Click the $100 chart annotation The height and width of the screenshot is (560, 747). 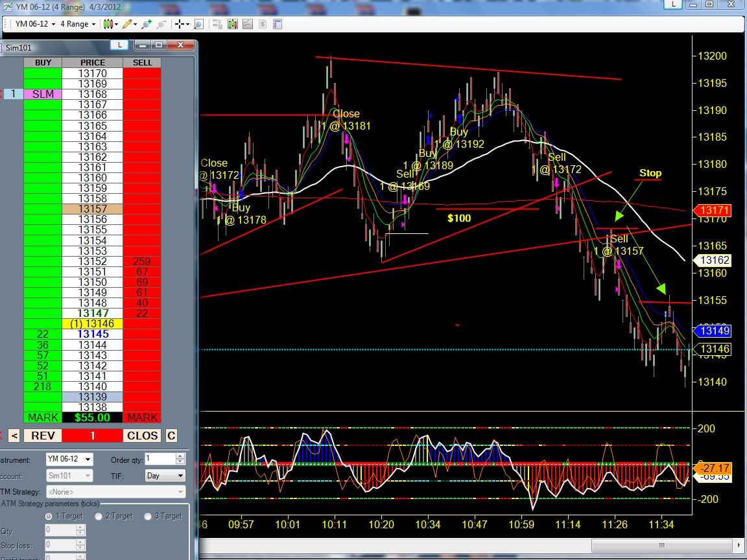pyautogui.click(x=459, y=218)
